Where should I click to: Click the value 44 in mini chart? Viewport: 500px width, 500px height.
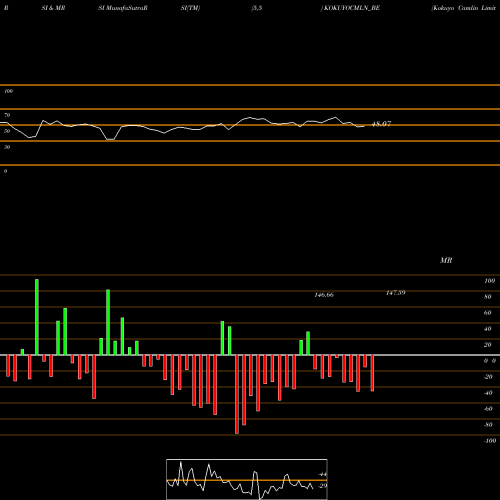coord(322,474)
